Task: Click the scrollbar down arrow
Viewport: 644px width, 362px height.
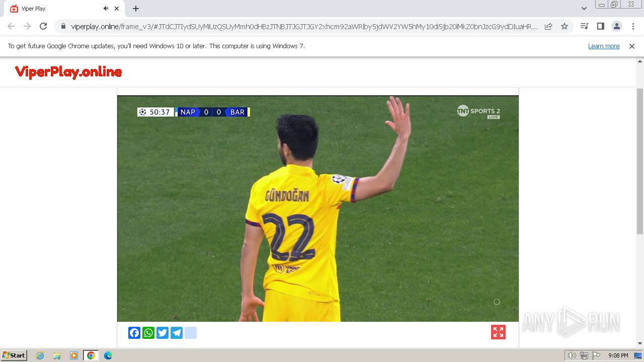Action: click(640, 343)
